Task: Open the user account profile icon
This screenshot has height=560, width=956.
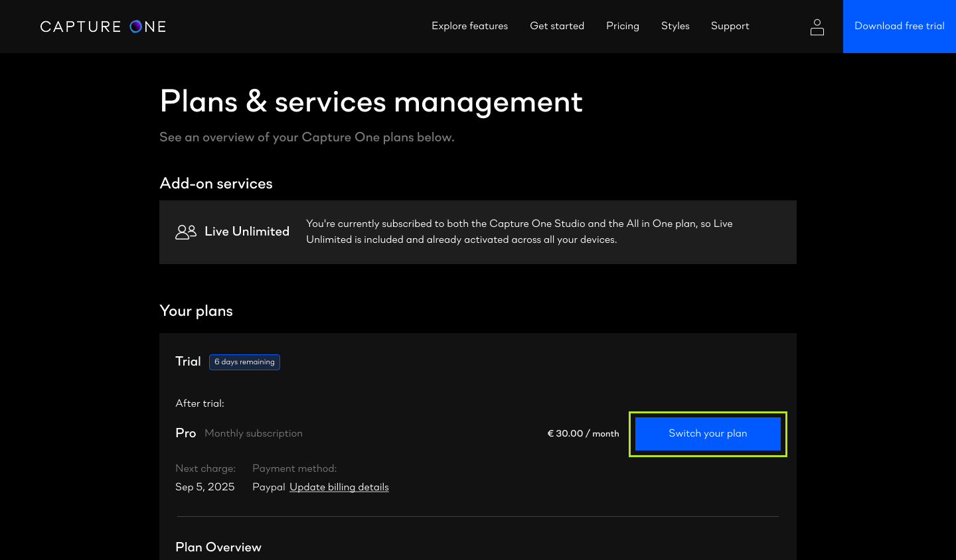Action: 817,27
